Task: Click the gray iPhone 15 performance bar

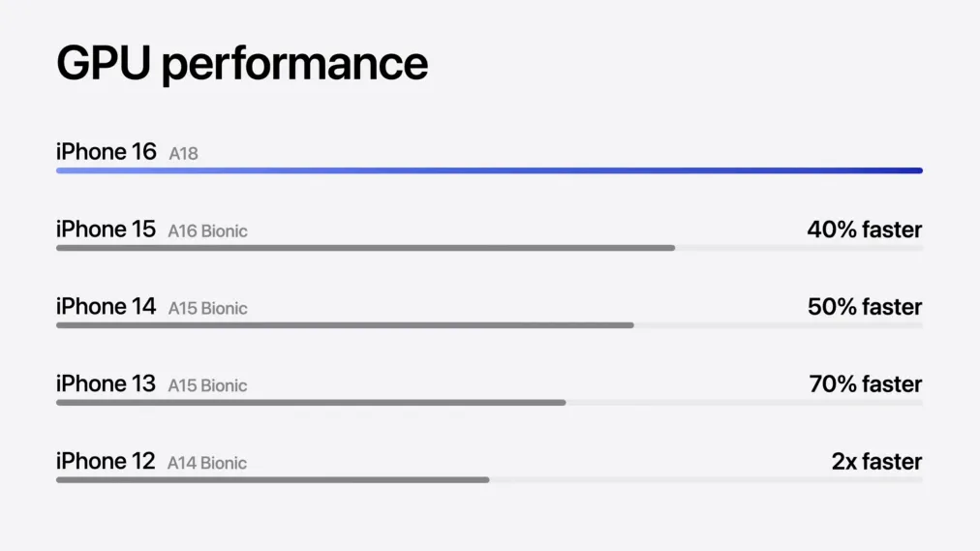Action: pos(366,248)
